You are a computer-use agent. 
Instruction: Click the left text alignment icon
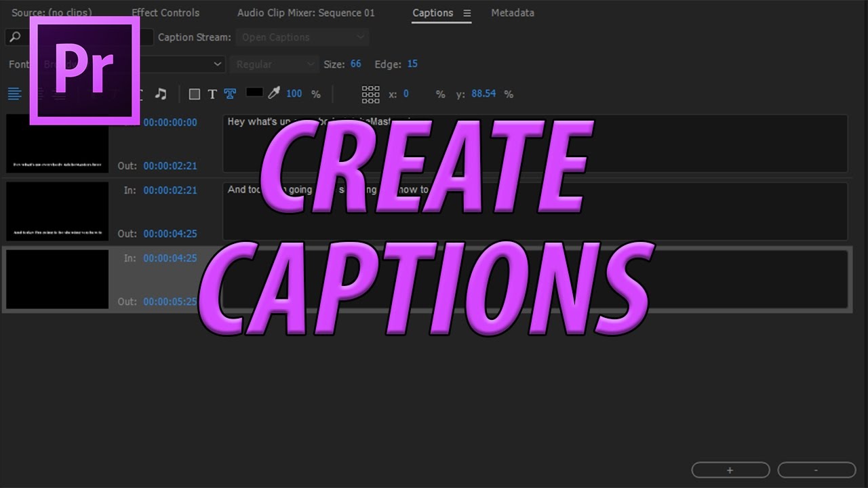15,94
